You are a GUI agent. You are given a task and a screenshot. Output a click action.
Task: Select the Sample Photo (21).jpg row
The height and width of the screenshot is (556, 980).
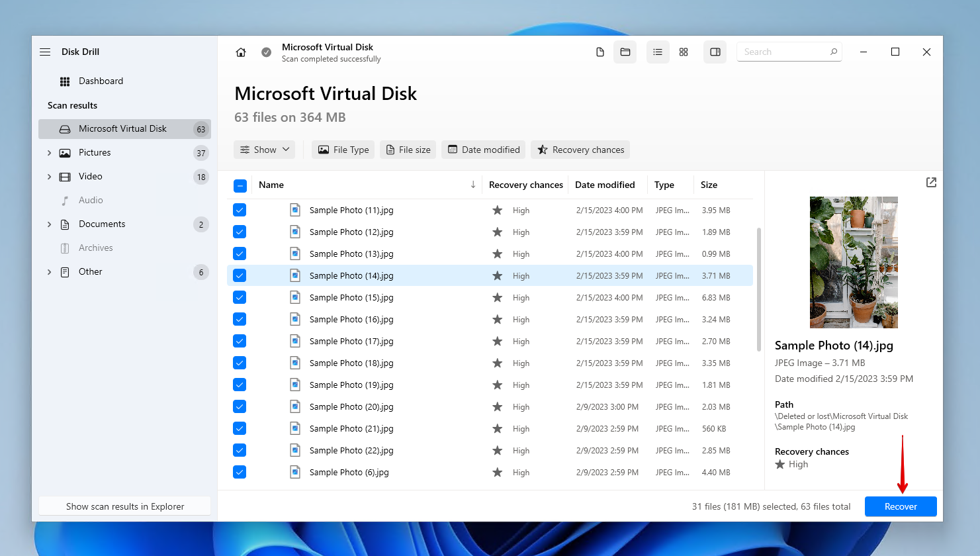point(490,428)
